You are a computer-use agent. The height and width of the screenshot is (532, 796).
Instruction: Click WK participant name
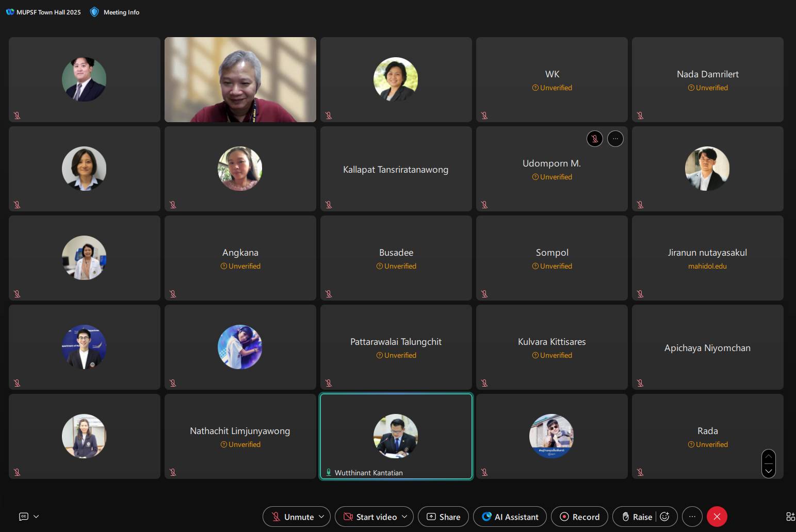552,74
